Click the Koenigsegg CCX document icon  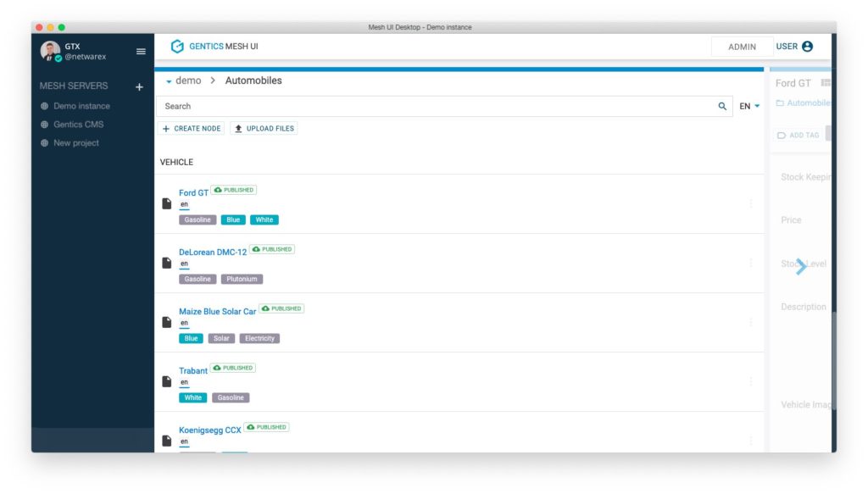pos(167,441)
